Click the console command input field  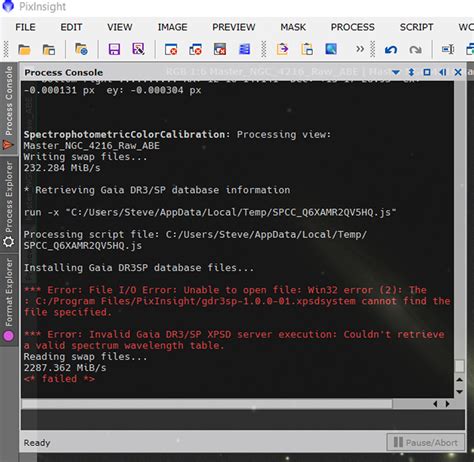[243, 419]
